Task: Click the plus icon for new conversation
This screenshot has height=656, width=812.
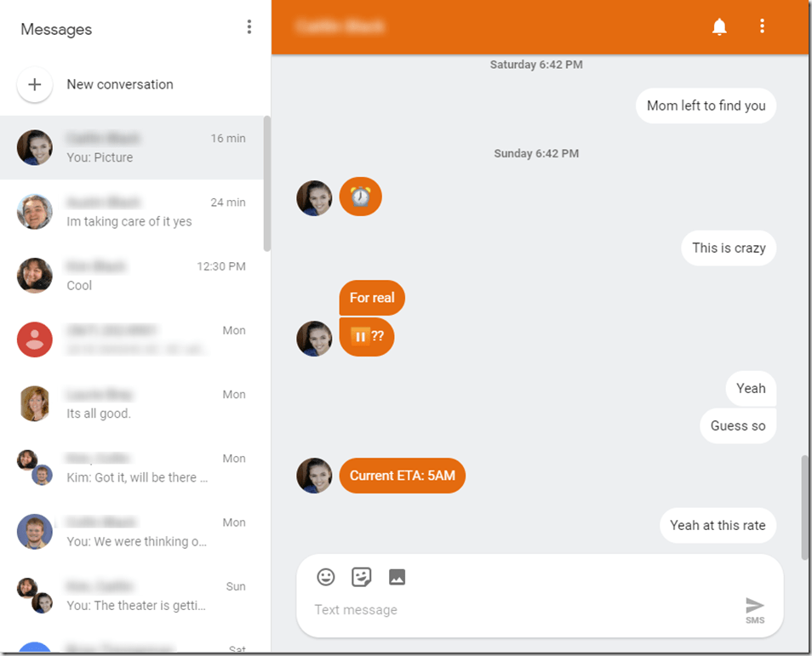Action: [35, 84]
